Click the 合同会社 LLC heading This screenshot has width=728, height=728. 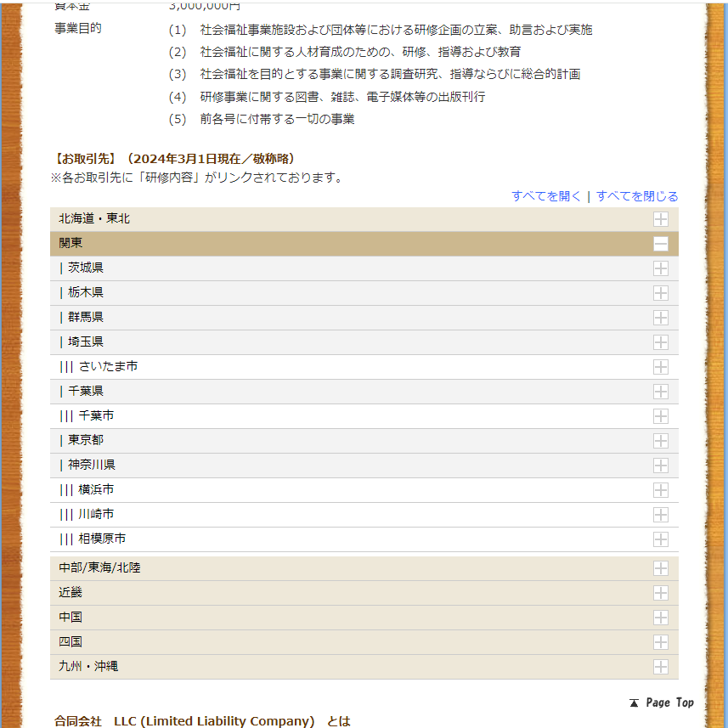[x=202, y=721]
